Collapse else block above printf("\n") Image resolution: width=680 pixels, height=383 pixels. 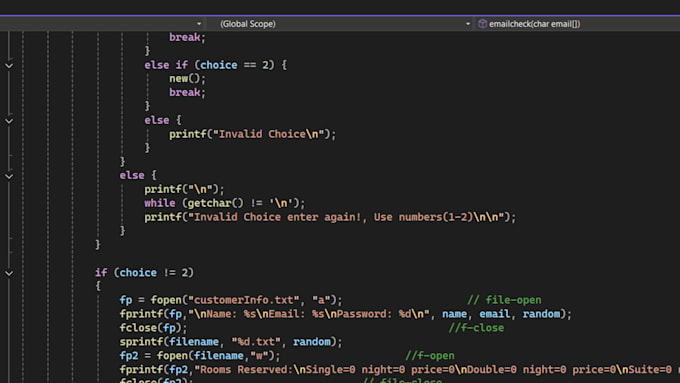(9, 176)
